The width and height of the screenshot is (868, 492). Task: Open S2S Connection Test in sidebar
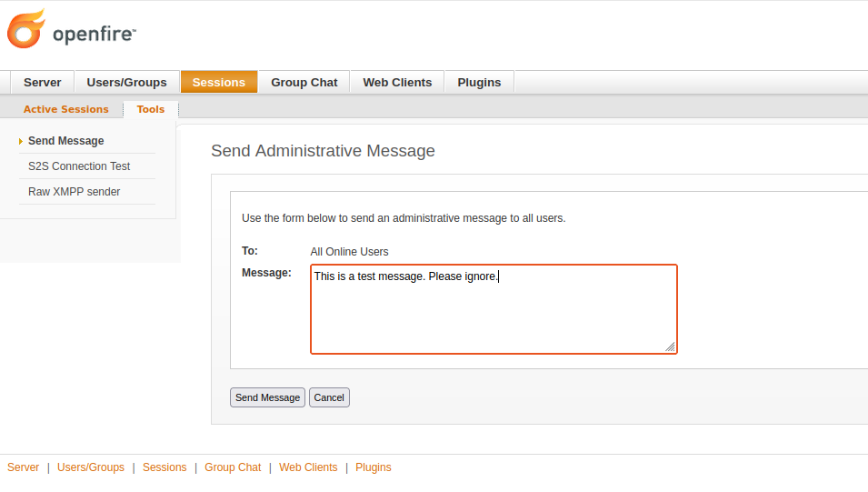[79, 166]
